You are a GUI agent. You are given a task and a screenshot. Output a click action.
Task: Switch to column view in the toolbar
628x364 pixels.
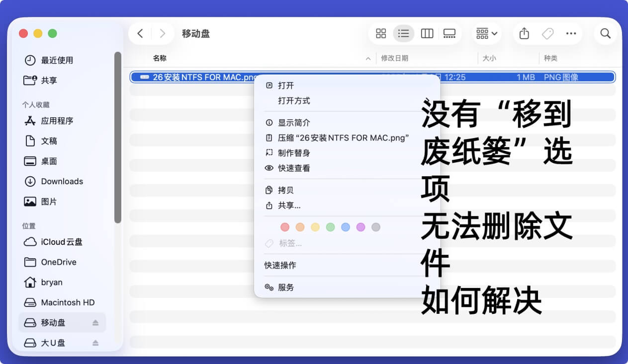coord(427,33)
